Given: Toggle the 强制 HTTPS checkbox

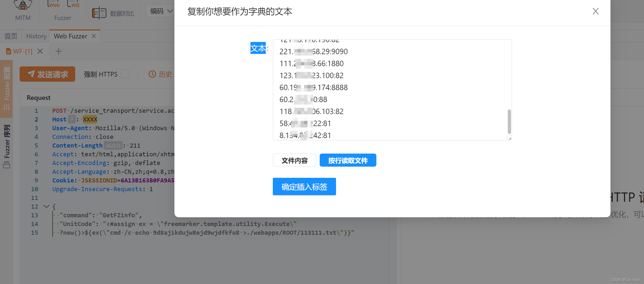Looking at the screenshot, I should tap(125, 74).
